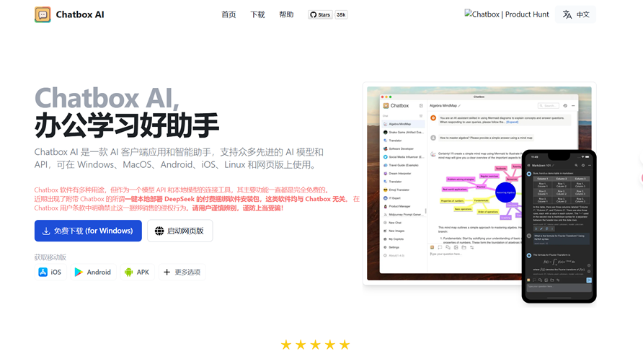Click the 办公学习好助手 headline
Viewport: 643px width, 364px height.
point(127,125)
